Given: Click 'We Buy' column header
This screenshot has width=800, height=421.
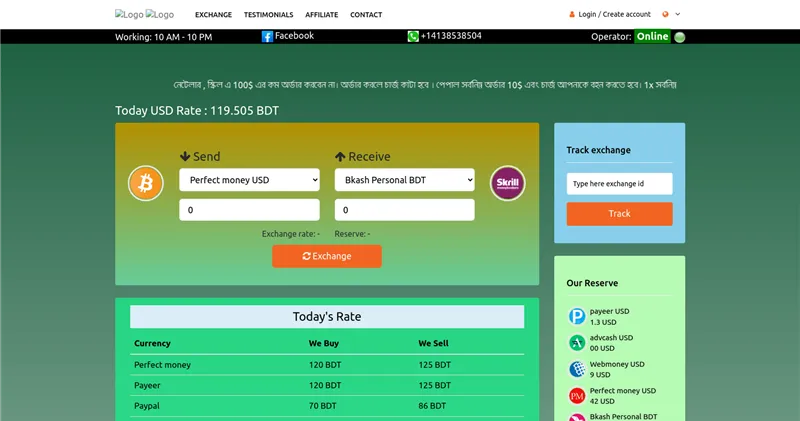Looking at the screenshot, I should (x=323, y=343).
